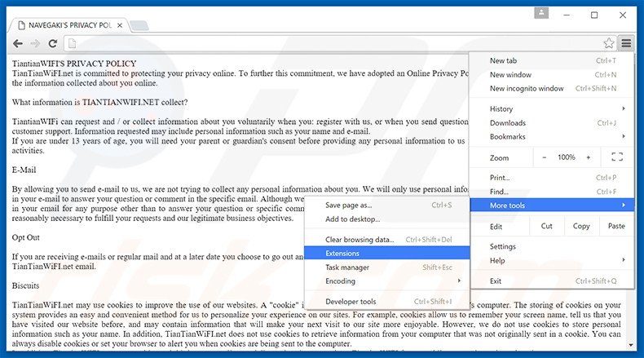Increase zoom with plus button
The width and height of the screenshot is (644, 358).
tap(588, 157)
